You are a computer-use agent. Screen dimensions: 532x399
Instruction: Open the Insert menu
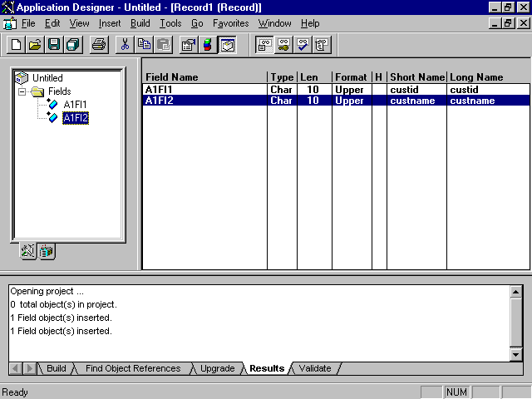pos(110,23)
